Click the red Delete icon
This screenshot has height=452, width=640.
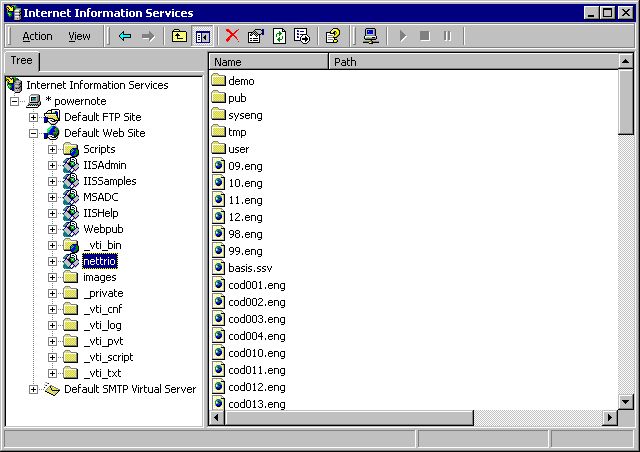click(232, 36)
